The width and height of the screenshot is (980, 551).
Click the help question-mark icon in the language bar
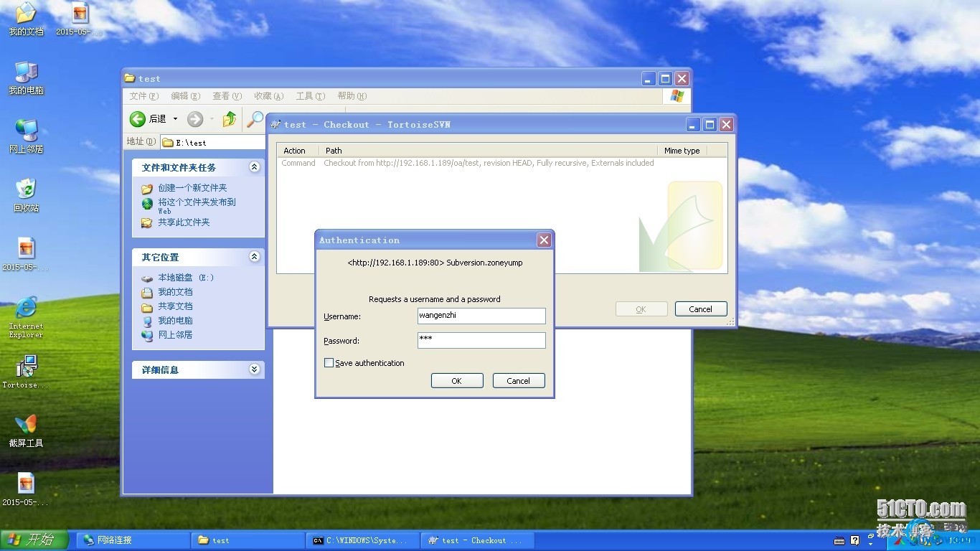(x=854, y=540)
